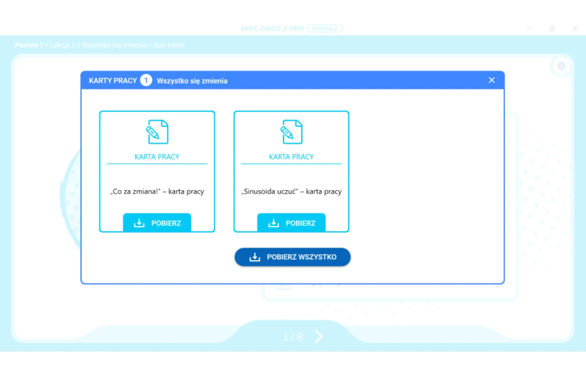Select the „Sinusoida uczuć” – karta pracy title
Screen dimensions: 586x392
tap(291, 191)
